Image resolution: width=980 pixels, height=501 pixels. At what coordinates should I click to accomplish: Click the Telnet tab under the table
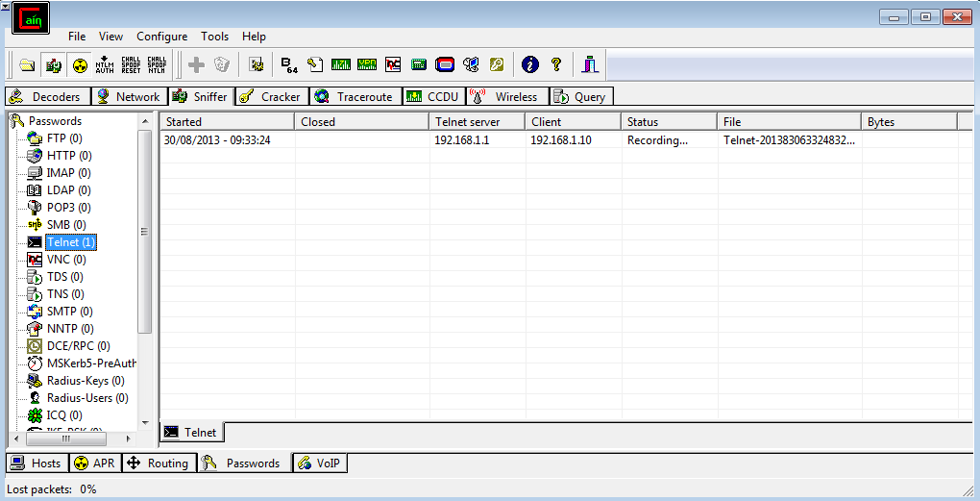pyautogui.click(x=192, y=432)
